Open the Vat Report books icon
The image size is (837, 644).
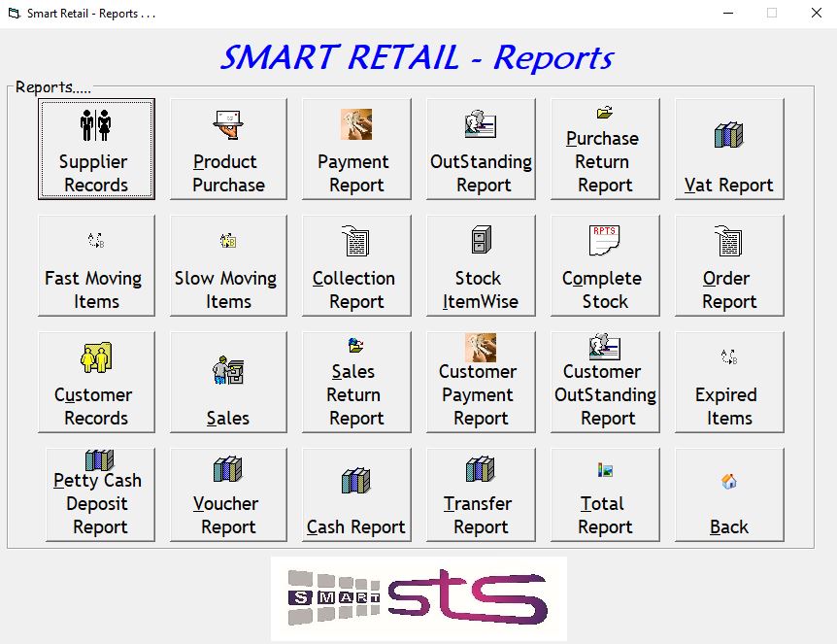[x=728, y=135]
